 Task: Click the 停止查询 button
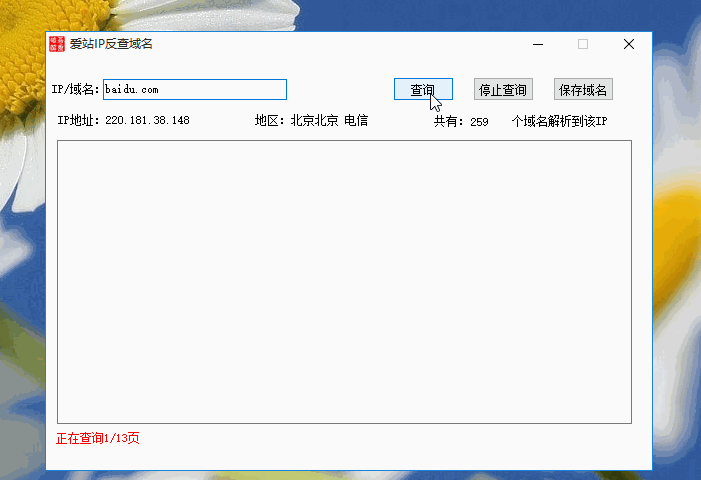coord(503,89)
